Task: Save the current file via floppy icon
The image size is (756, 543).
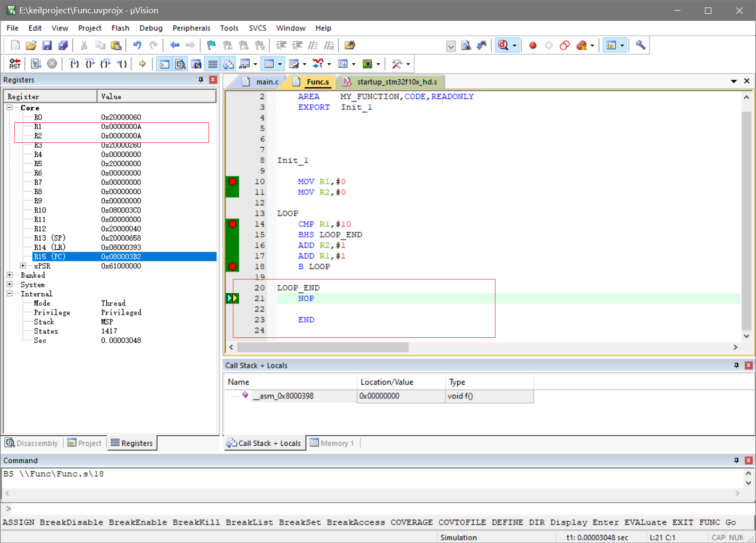Action: click(x=47, y=46)
